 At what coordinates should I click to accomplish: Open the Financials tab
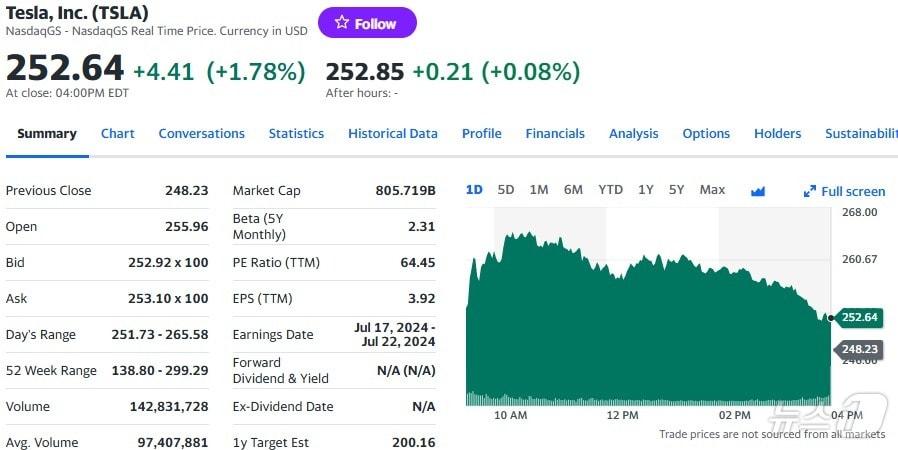pyautogui.click(x=555, y=134)
